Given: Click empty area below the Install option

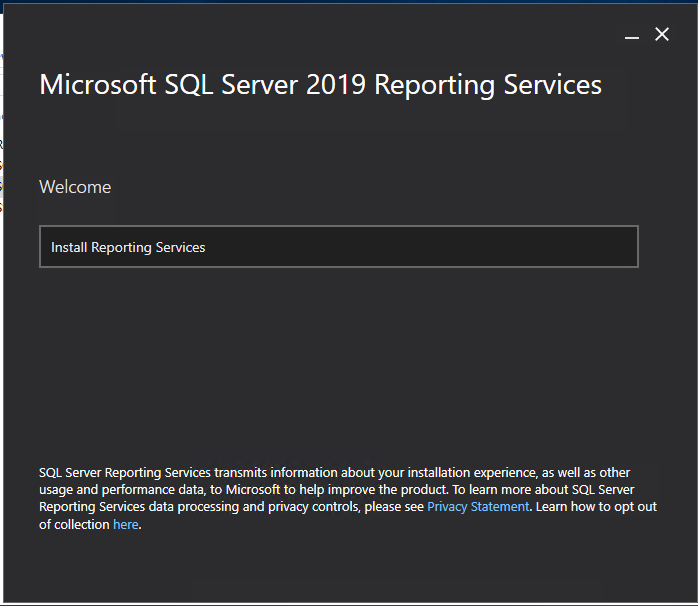Looking at the screenshot, I should click(338, 360).
